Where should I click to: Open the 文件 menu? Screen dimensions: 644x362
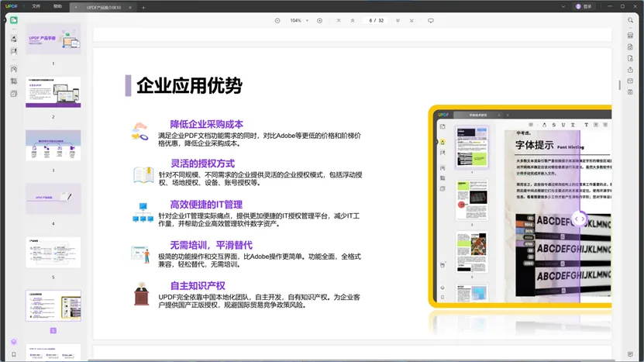point(36,6)
